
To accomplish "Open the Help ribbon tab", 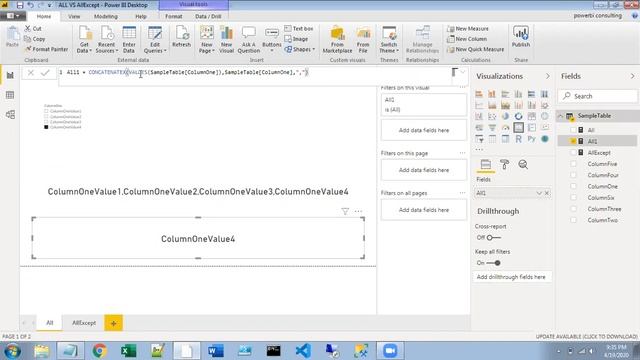I will (141, 16).
